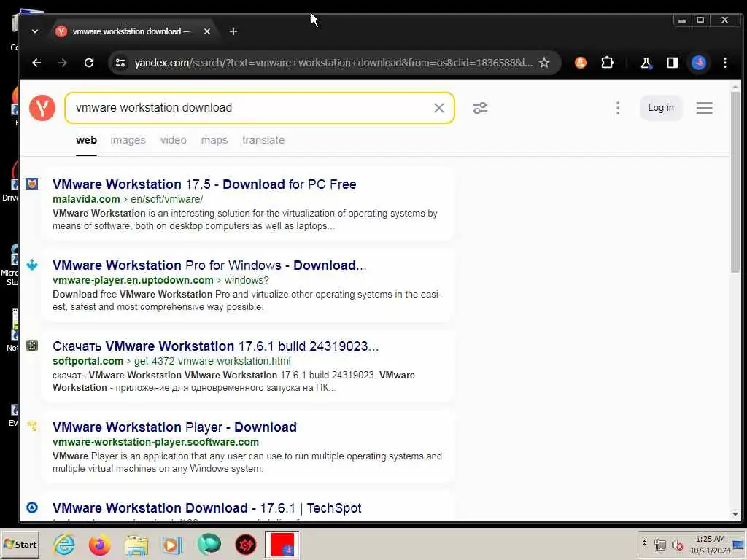
Task: Reload the page with the refresh icon
Action: (x=89, y=63)
